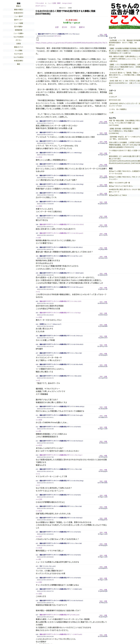Image resolution: width=140 pixels, height=644 pixels.
Task: Open the 野球ch board link
Action: (x=18, y=6)
